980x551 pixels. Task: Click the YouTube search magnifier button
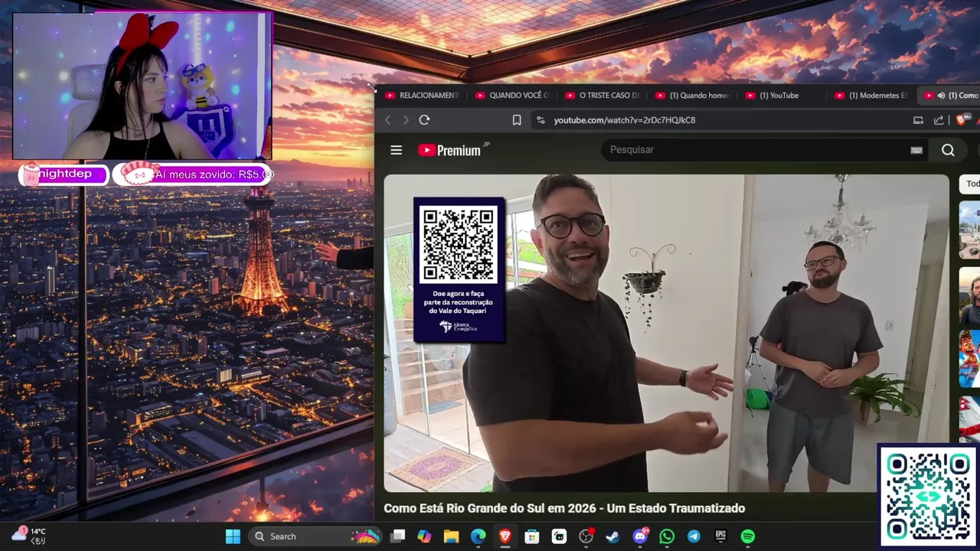tap(948, 150)
